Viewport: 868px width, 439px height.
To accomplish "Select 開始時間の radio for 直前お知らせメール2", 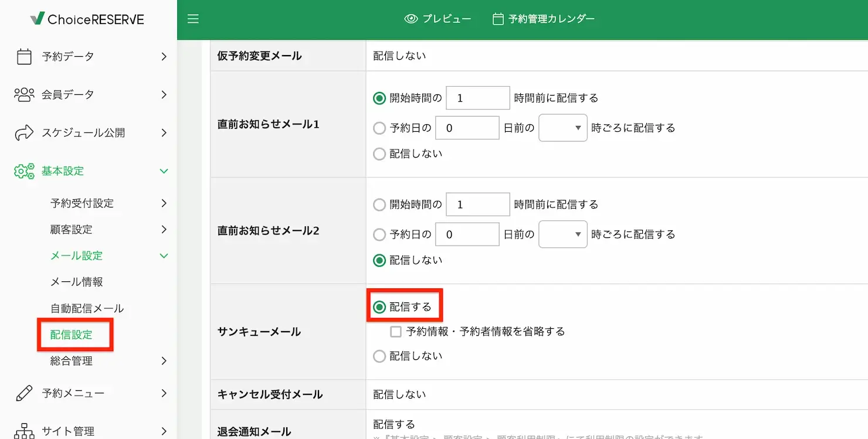I will click(x=379, y=205).
